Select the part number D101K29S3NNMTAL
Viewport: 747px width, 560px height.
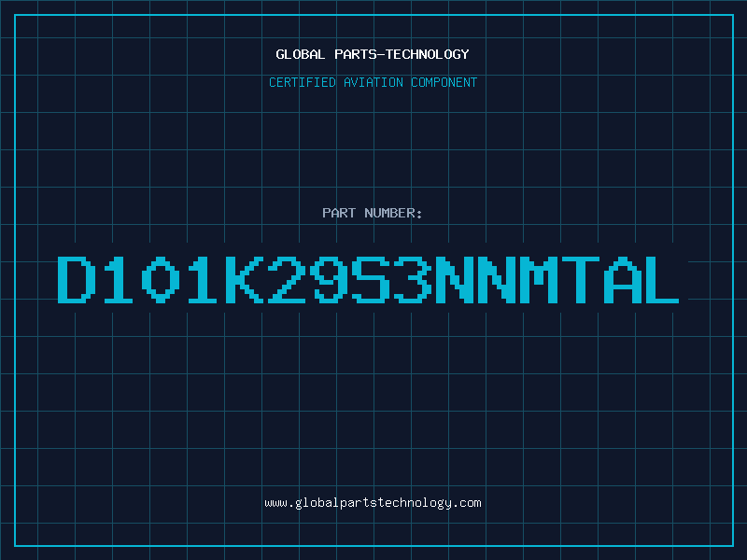pos(368,280)
